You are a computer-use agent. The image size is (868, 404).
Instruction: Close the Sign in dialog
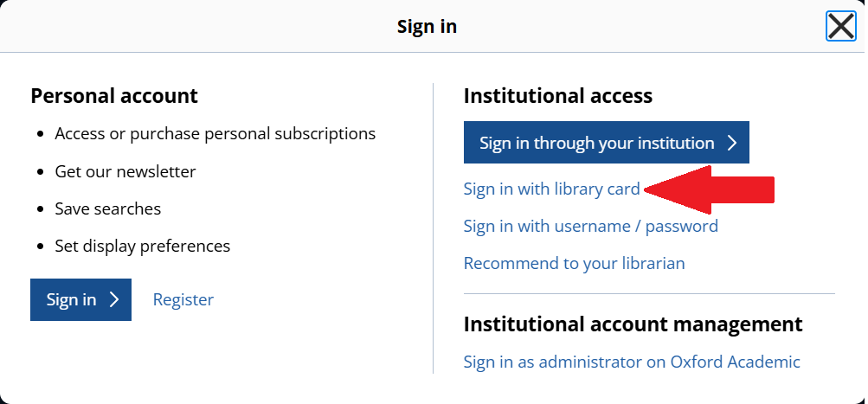[840, 27]
